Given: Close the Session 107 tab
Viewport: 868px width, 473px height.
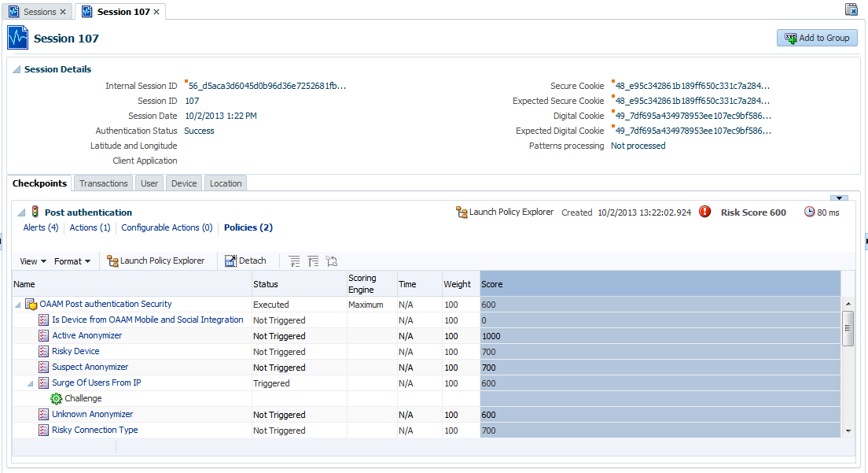Looking at the screenshot, I should 156,12.
